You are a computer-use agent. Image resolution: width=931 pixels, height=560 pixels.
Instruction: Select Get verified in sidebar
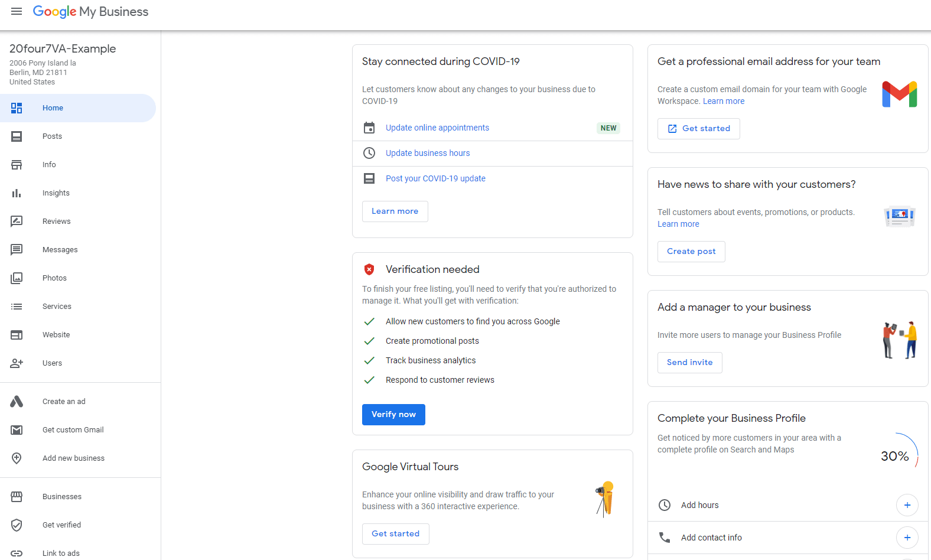pos(78,525)
